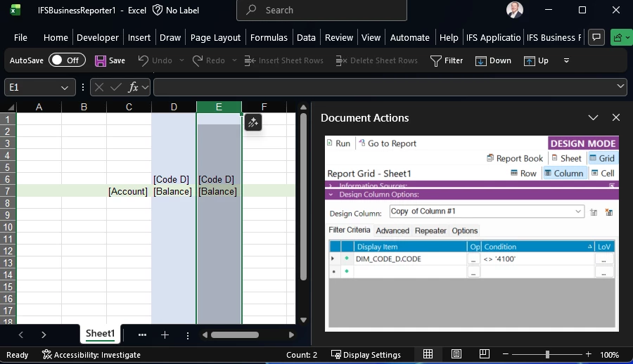
Task: Click the Run report icon
Action: (x=331, y=143)
